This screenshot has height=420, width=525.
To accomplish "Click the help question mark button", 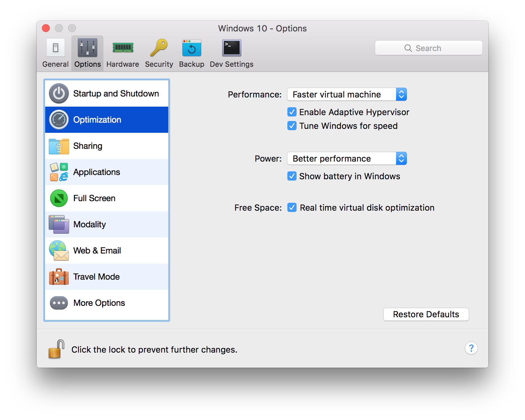I will 471,348.
